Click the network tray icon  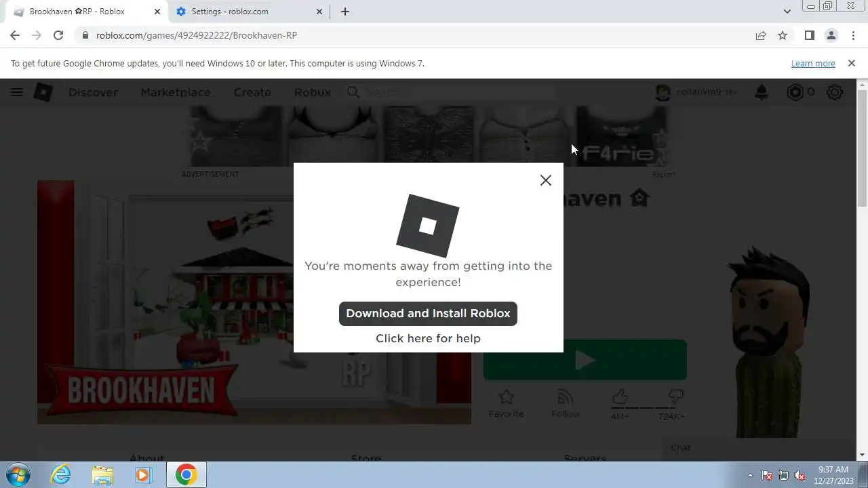[783, 475]
